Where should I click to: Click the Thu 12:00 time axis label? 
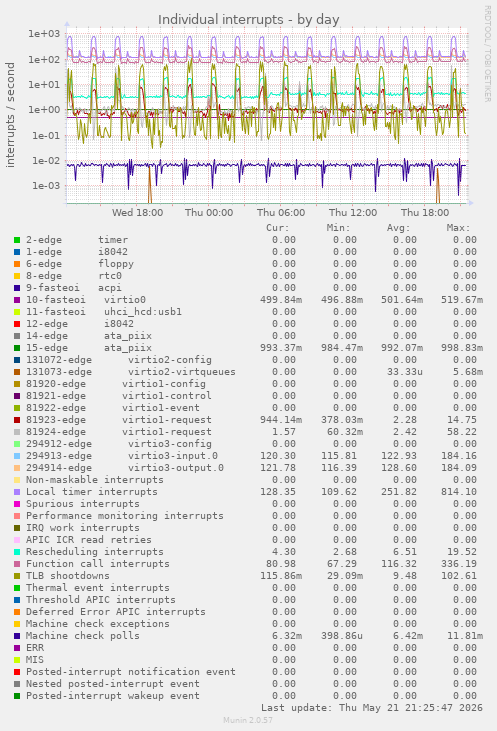(353, 213)
